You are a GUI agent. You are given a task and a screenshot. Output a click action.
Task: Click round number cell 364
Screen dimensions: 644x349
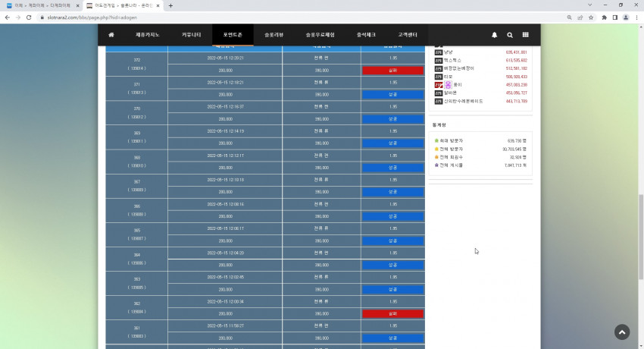tap(137, 259)
